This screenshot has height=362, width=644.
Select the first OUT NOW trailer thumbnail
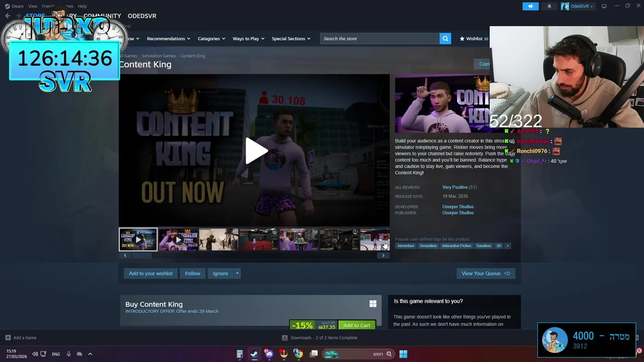coord(138,239)
